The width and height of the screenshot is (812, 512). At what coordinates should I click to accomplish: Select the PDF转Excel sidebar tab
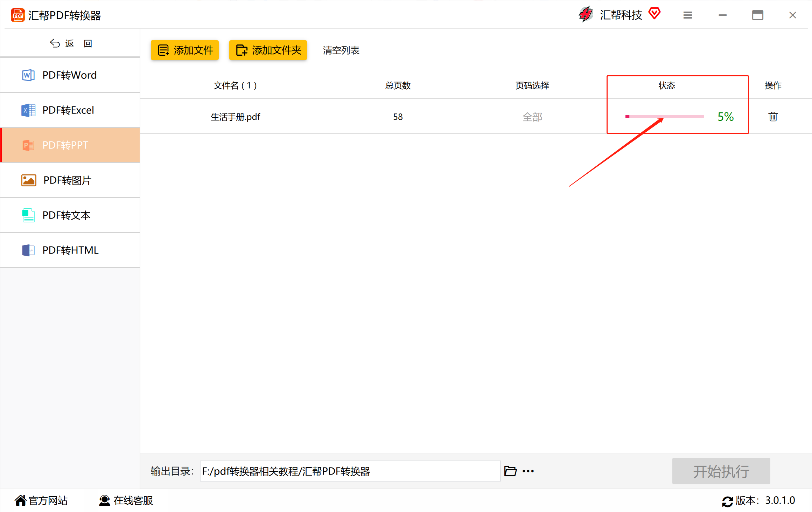point(70,110)
